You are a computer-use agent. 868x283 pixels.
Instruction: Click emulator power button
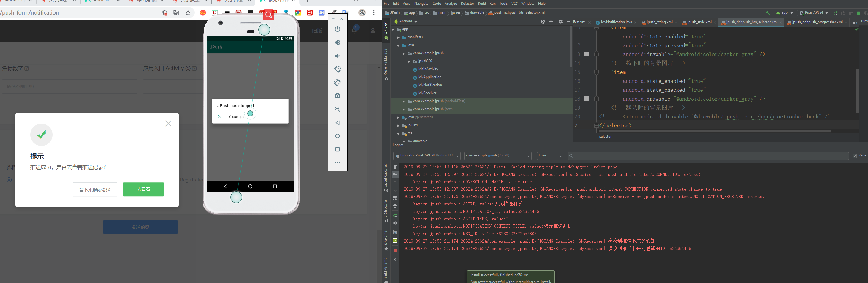(337, 29)
